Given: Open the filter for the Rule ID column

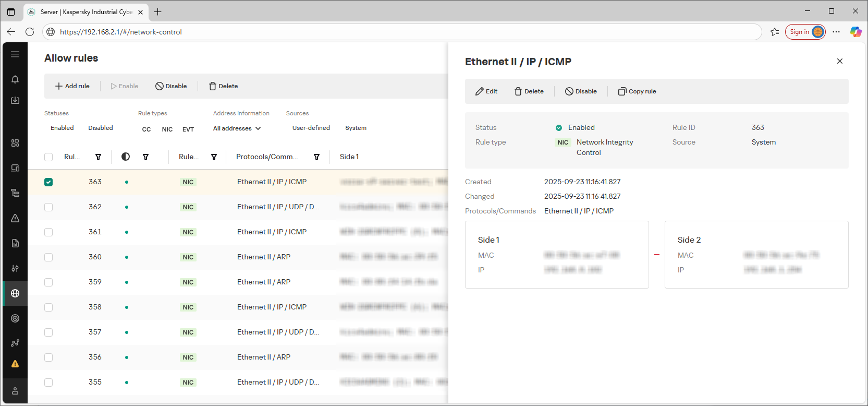Looking at the screenshot, I should click(98, 157).
